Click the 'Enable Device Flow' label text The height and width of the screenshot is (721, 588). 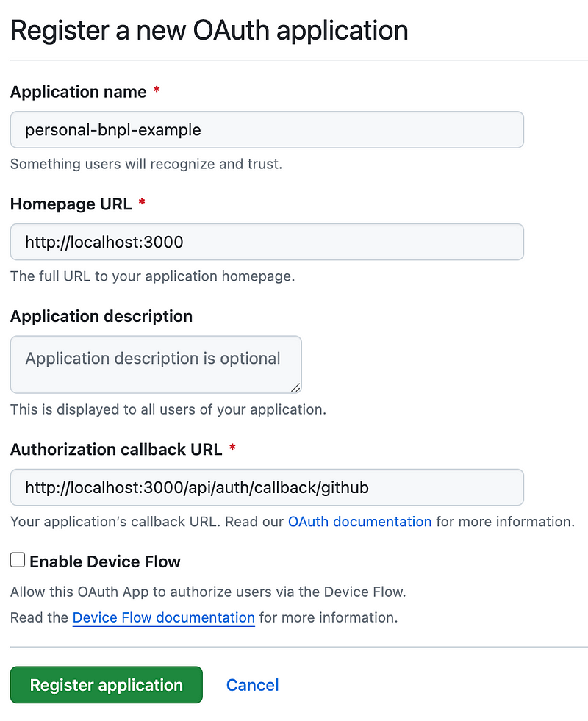coord(105,562)
